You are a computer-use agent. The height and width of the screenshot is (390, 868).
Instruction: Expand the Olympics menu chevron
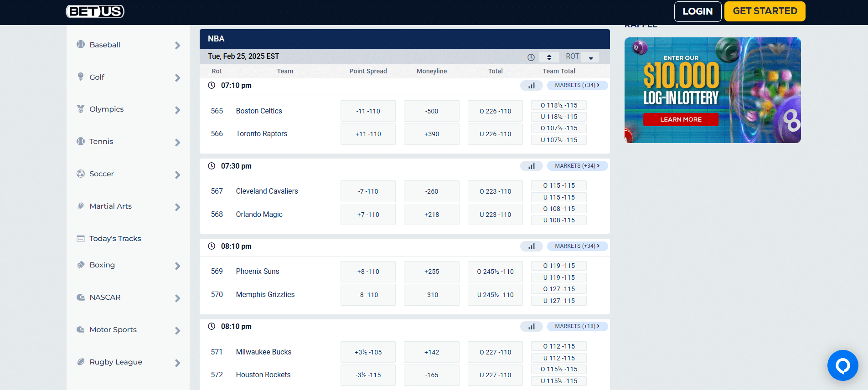(177, 110)
